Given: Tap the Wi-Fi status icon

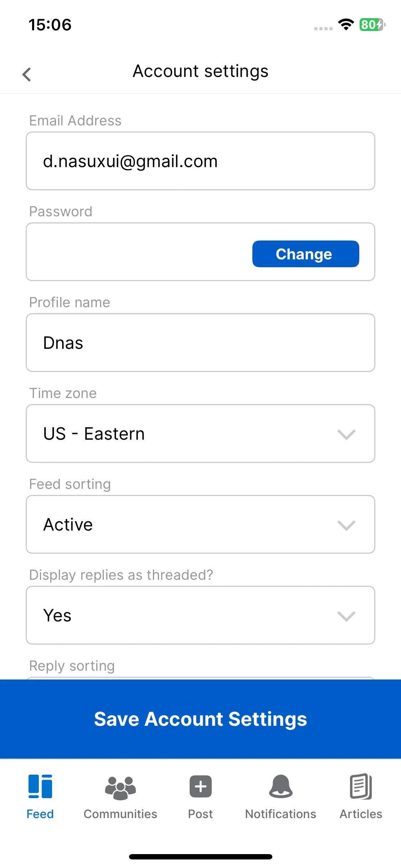Looking at the screenshot, I should [346, 25].
